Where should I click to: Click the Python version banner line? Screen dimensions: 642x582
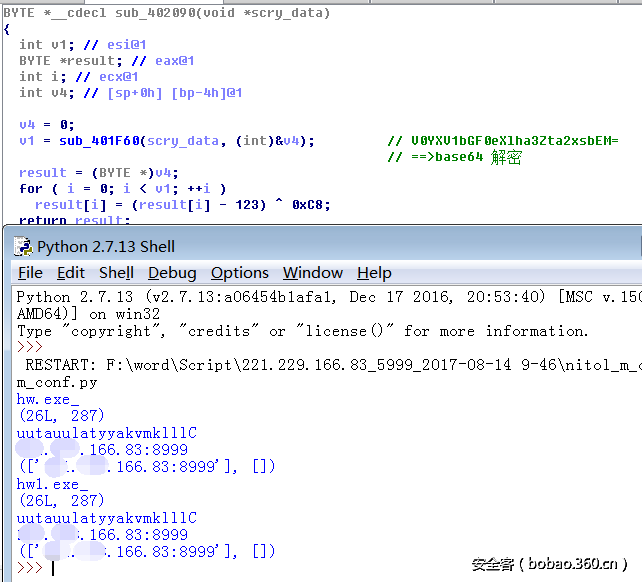[x=328, y=297]
